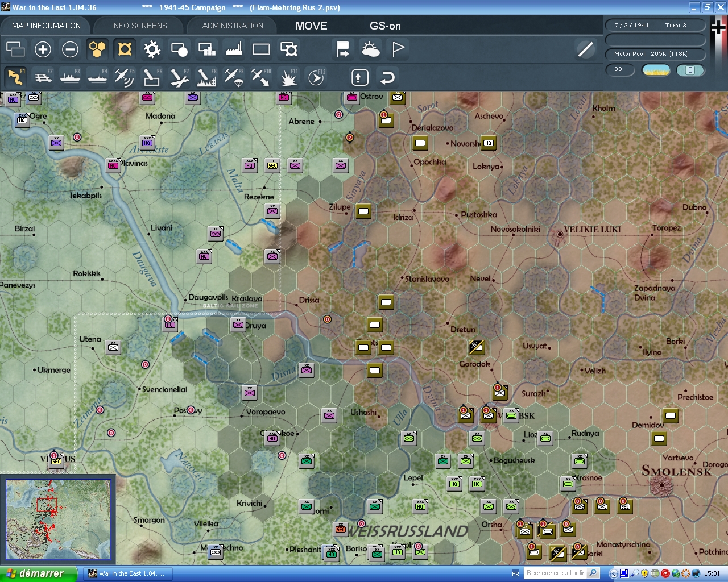
Task: Zoom in the map with the plus icon
Action: 43,49
